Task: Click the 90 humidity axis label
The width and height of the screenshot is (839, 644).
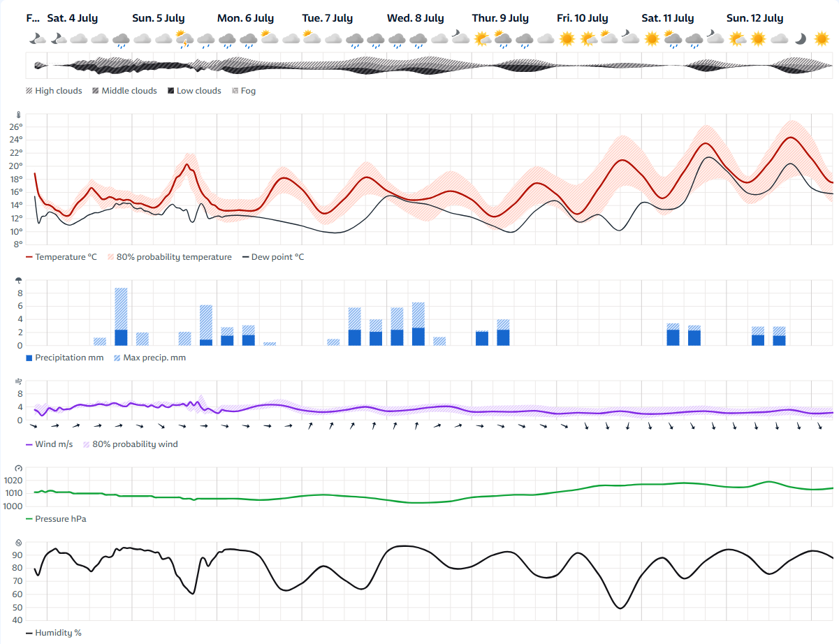Action: pos(17,555)
